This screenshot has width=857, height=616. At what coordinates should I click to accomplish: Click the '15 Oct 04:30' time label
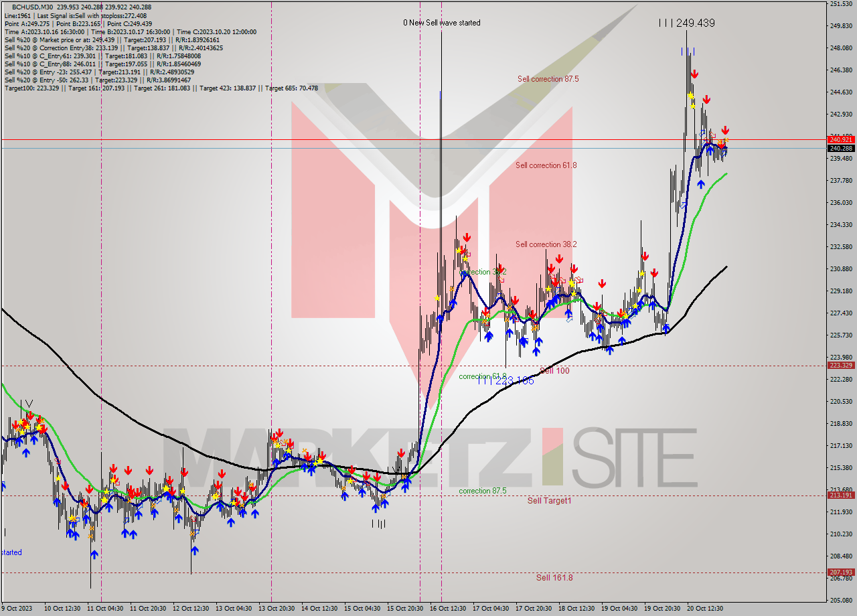(x=362, y=609)
